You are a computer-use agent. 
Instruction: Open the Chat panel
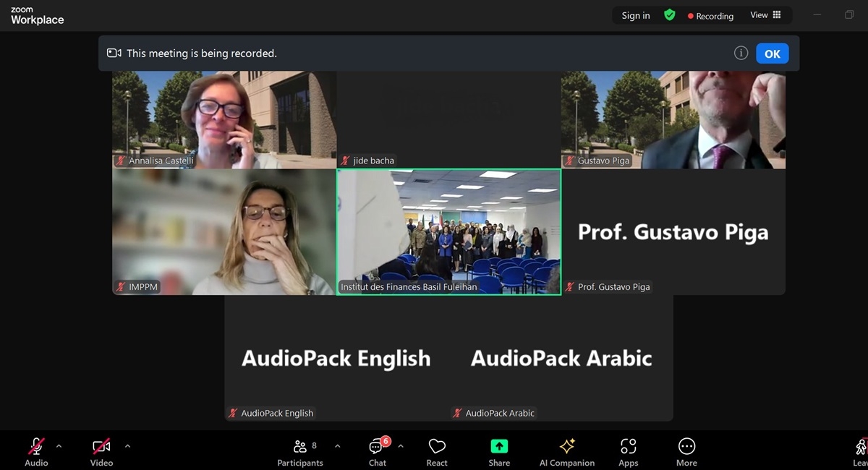tap(378, 451)
